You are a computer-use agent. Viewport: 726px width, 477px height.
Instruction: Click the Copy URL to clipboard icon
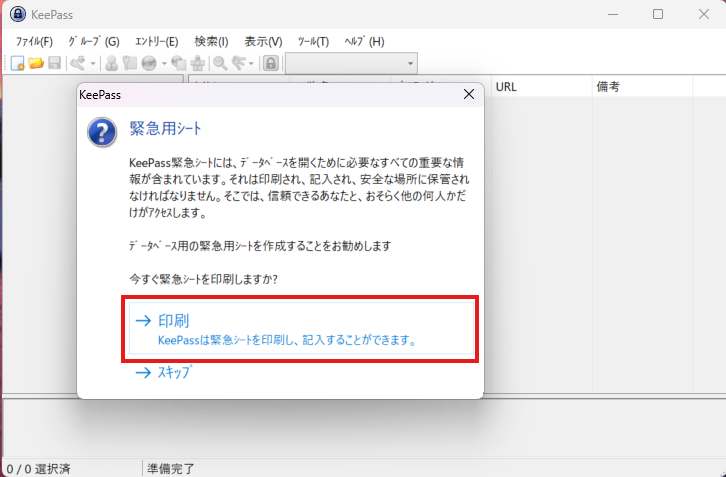(179, 63)
